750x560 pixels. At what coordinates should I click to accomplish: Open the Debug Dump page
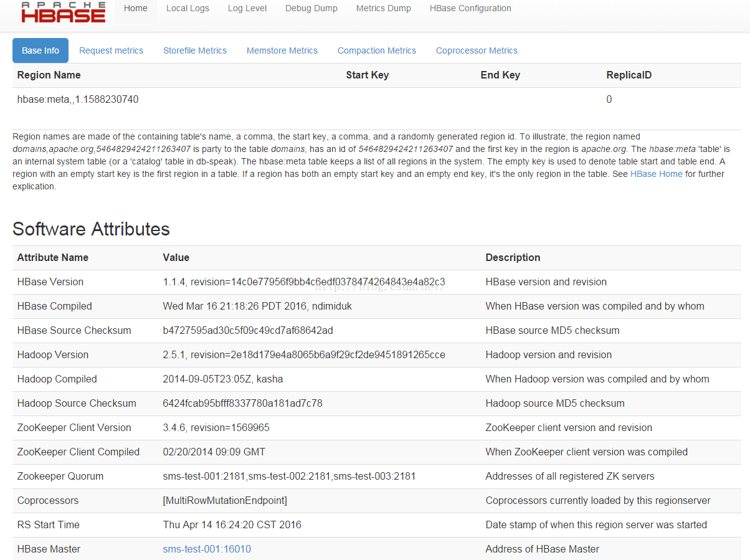(311, 8)
